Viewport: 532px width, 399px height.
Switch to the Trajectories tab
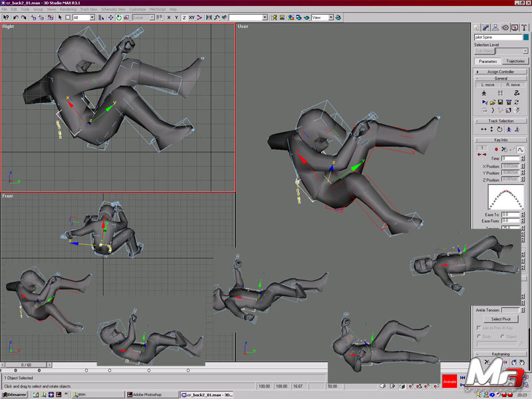pos(515,61)
